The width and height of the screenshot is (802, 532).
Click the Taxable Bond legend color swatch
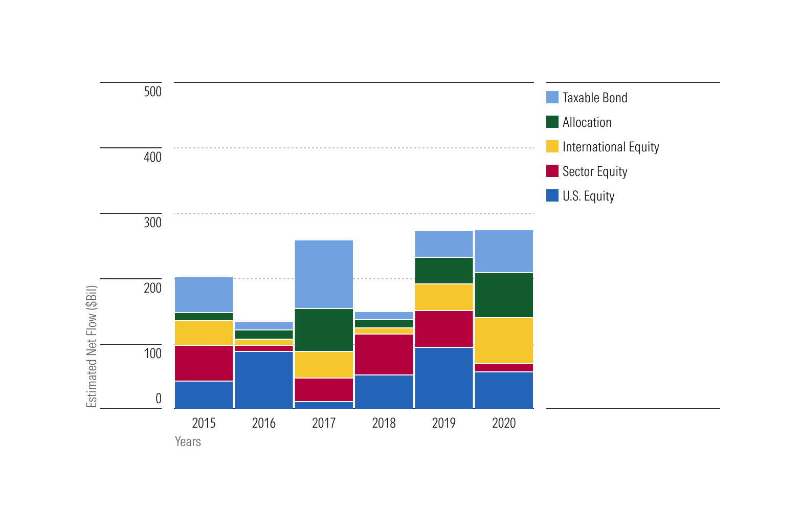point(552,97)
